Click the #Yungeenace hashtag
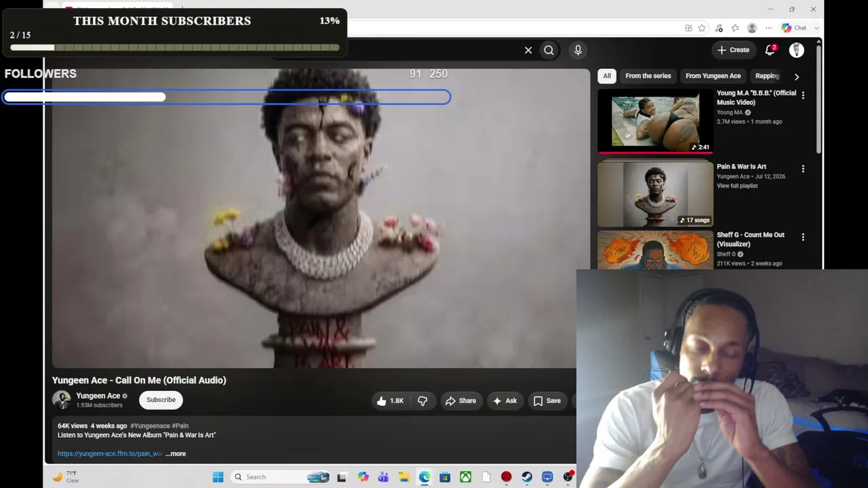The image size is (868, 488). pos(150,426)
